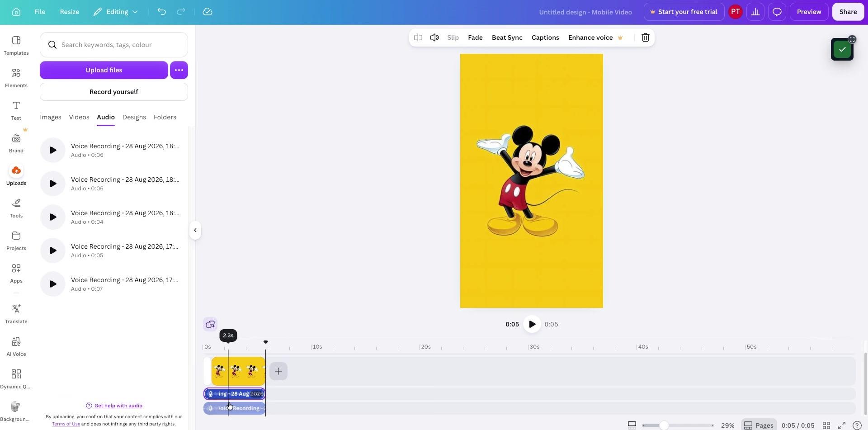Switch to the Images tab
This screenshot has height=430, width=868.
[51, 117]
